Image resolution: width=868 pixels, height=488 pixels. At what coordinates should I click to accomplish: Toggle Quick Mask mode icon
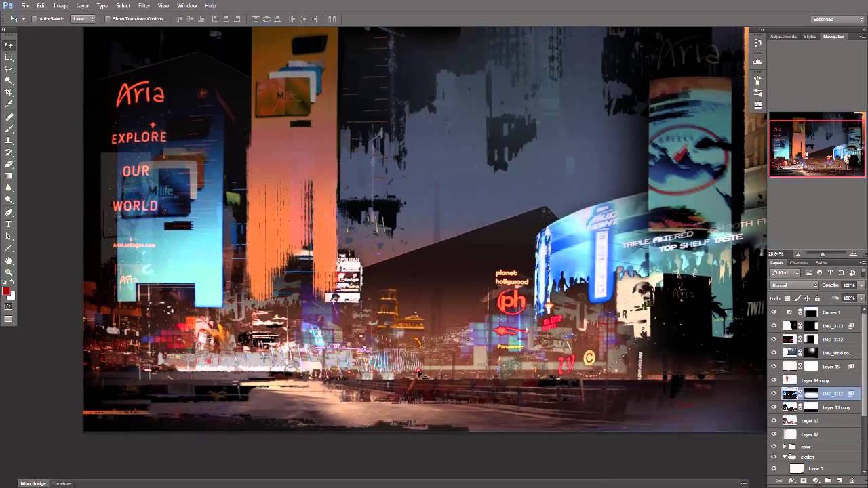9,307
